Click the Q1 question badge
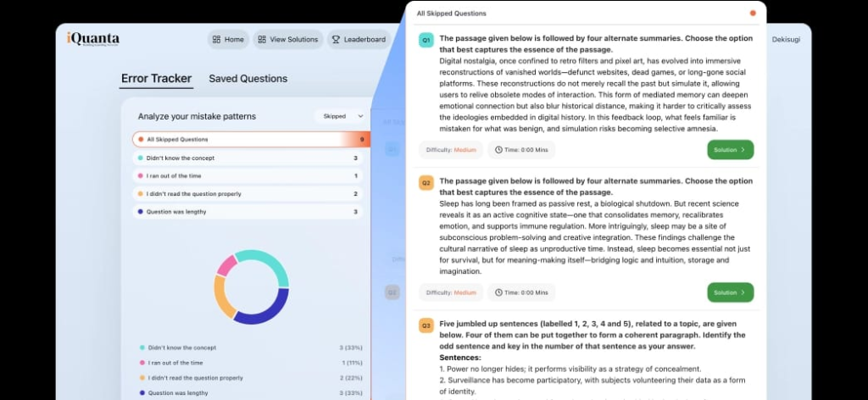 (426, 41)
